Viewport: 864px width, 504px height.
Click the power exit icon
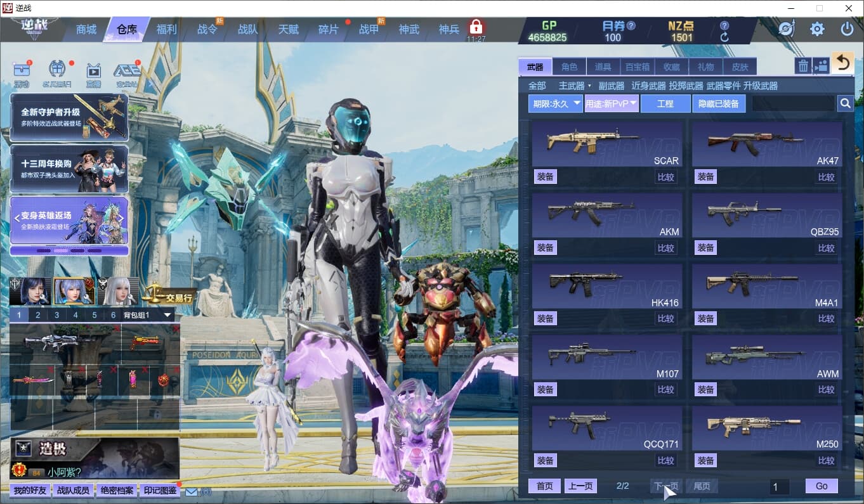point(847,29)
